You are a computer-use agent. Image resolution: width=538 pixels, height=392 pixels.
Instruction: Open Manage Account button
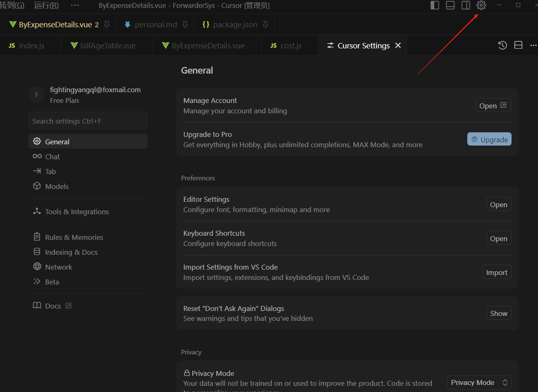493,105
